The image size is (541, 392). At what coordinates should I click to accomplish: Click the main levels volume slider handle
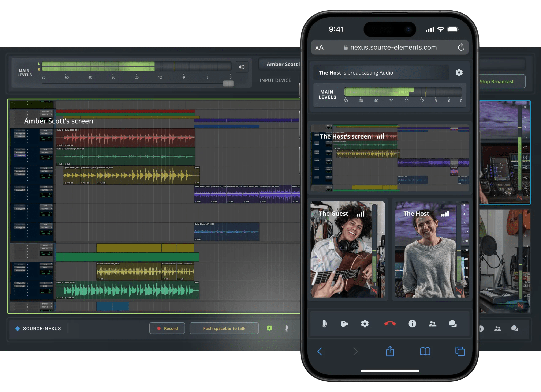[x=228, y=83]
